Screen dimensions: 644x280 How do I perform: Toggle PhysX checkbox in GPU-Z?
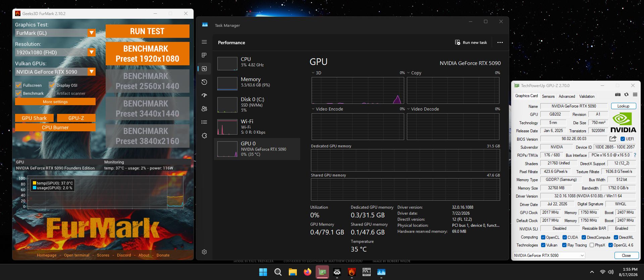592,245
